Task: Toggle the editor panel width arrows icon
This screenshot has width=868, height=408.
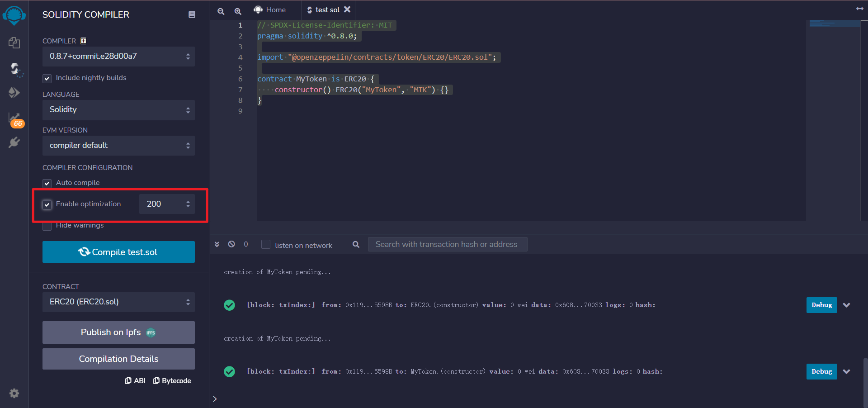Action: [x=860, y=9]
